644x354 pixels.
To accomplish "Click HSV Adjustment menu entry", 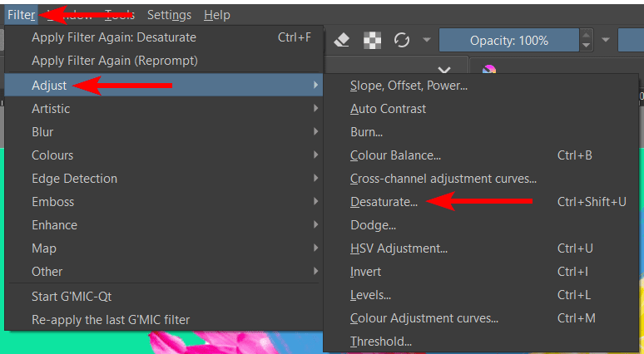I will pyautogui.click(x=399, y=248).
